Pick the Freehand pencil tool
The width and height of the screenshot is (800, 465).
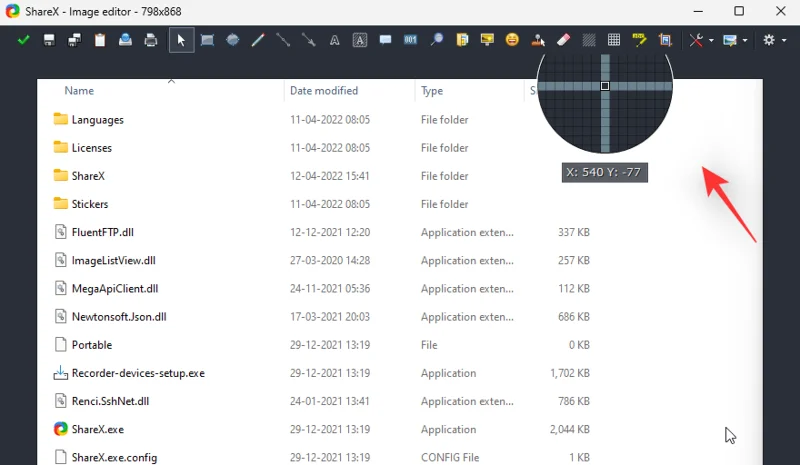click(258, 40)
